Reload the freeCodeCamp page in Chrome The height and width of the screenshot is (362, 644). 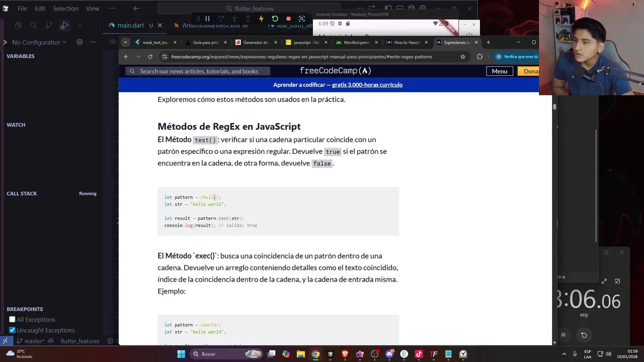(x=150, y=56)
